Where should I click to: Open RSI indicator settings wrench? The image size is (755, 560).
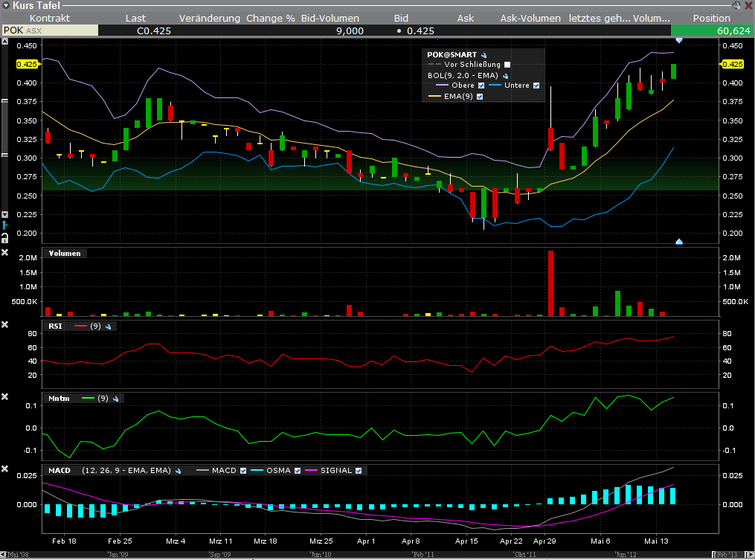(108, 326)
